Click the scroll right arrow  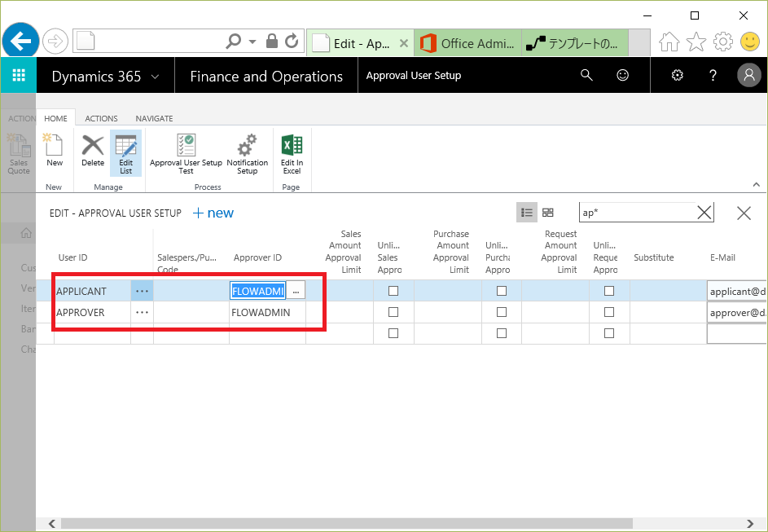[x=750, y=524]
